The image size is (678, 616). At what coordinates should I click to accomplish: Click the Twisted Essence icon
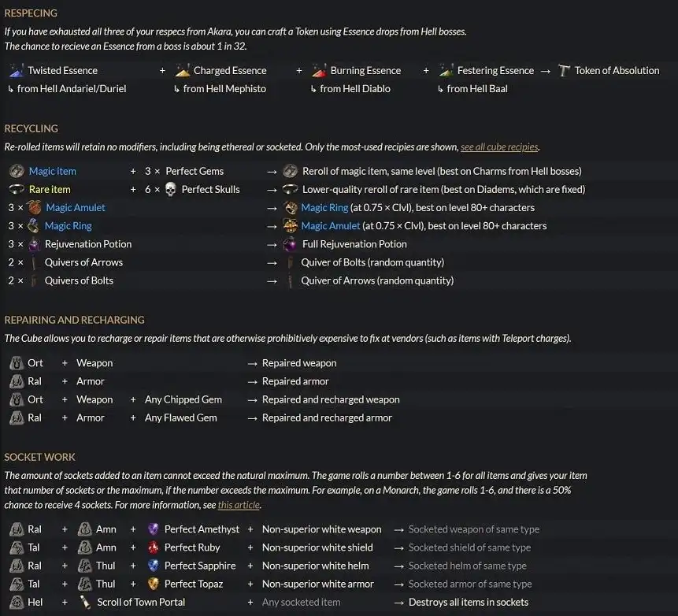16,70
